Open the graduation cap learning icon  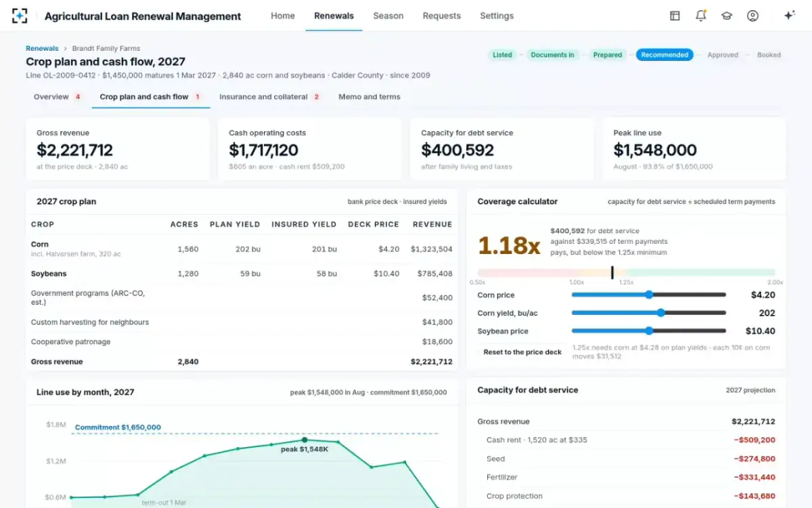click(x=727, y=16)
